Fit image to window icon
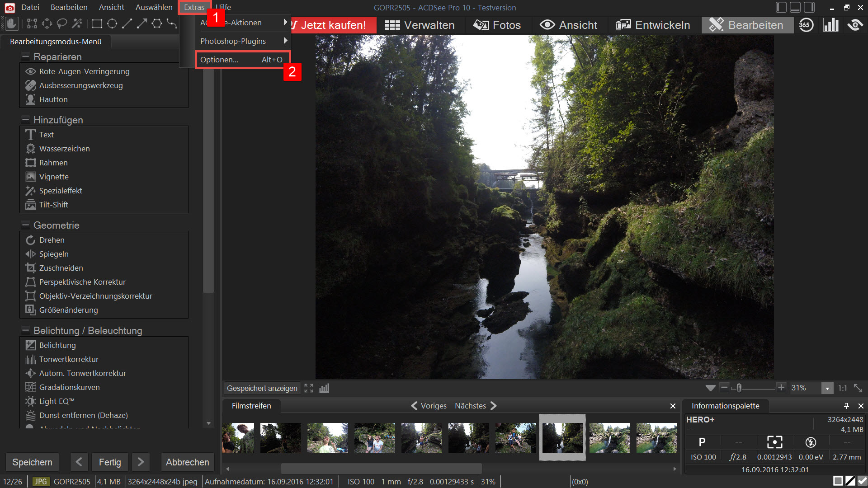 pos(858,388)
